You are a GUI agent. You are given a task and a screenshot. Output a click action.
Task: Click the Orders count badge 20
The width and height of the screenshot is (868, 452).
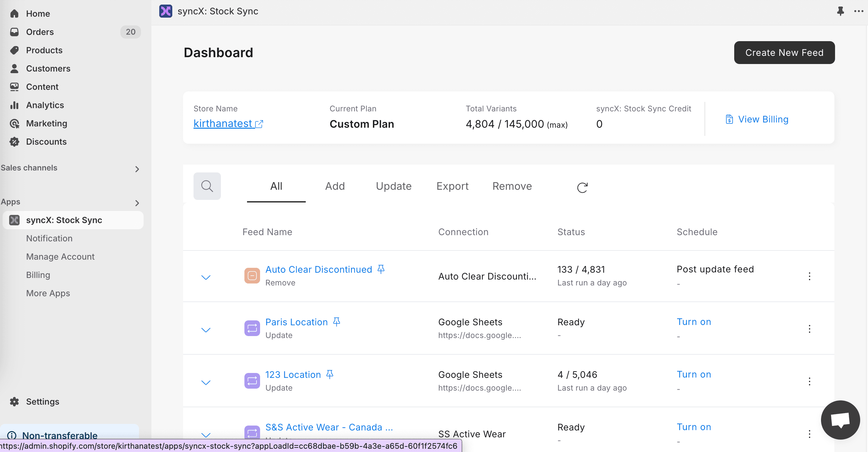tap(131, 32)
